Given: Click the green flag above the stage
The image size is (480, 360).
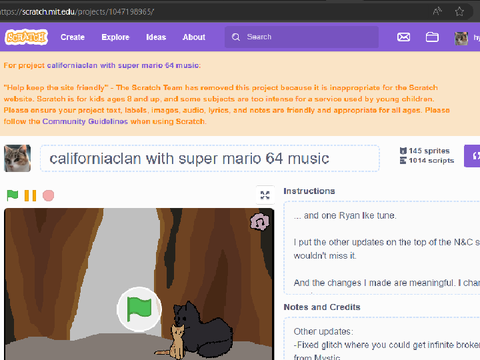Looking at the screenshot, I should (x=12, y=195).
